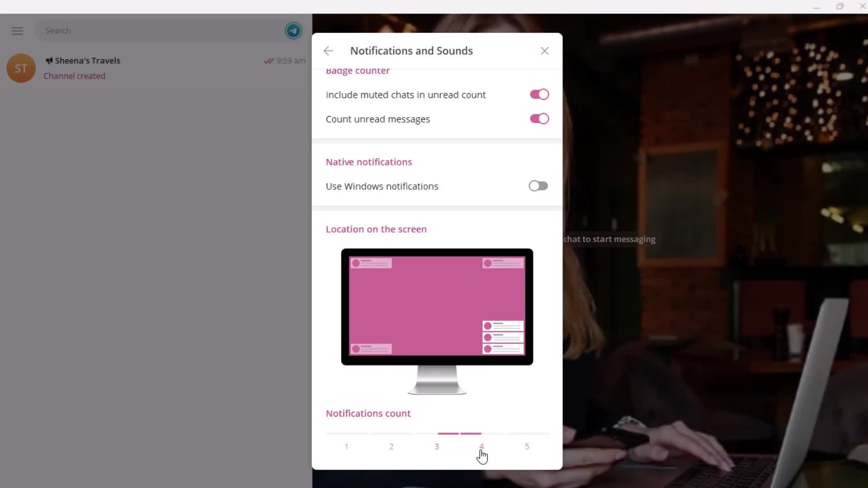Click the back arrow icon
Image resolution: width=868 pixels, height=488 pixels.
pos(330,51)
